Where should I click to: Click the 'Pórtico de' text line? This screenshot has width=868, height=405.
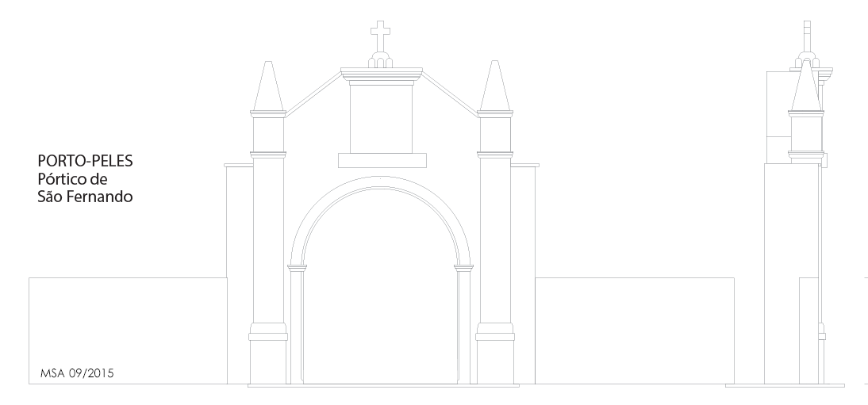pyautogui.click(x=72, y=178)
